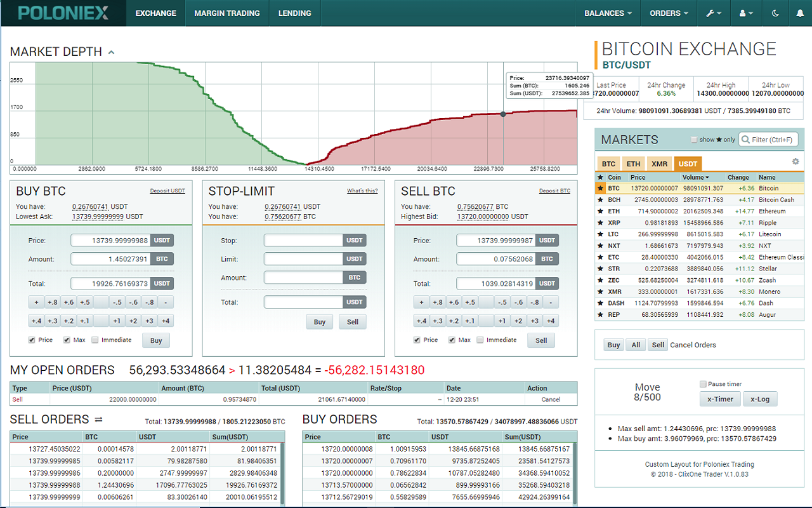Screen dimensions: 812x508
Task: Select the Ethereum market row name
Action: pos(772,211)
